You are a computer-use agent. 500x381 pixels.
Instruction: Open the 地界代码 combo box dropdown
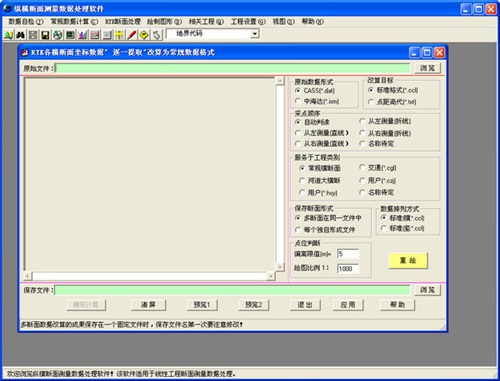tap(255, 34)
